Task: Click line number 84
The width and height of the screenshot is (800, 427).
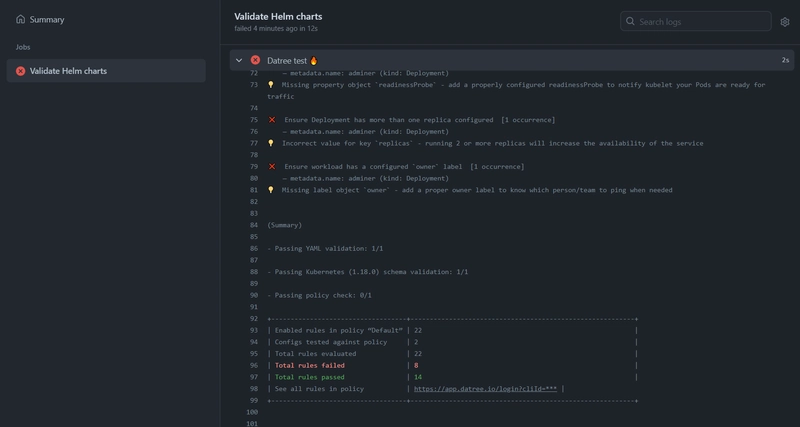Action: 254,225
